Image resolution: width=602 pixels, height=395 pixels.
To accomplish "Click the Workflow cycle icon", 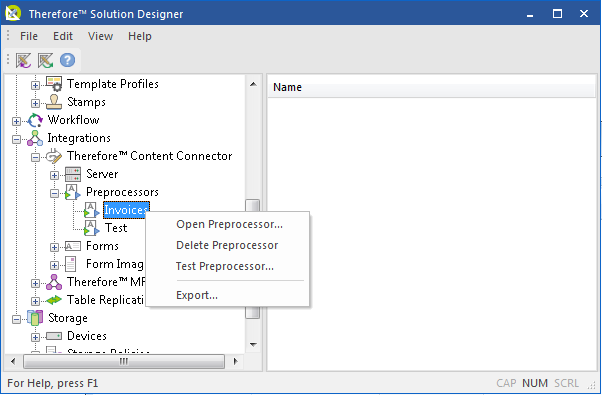I will point(35,120).
